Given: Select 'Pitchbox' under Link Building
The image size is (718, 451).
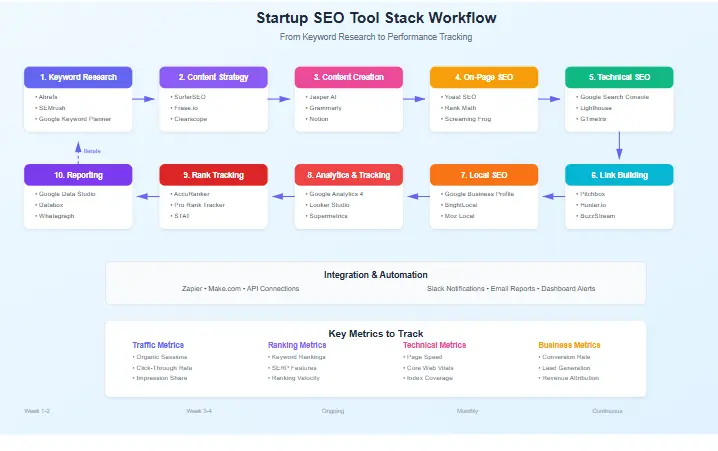Looking at the screenshot, I should [591, 194].
